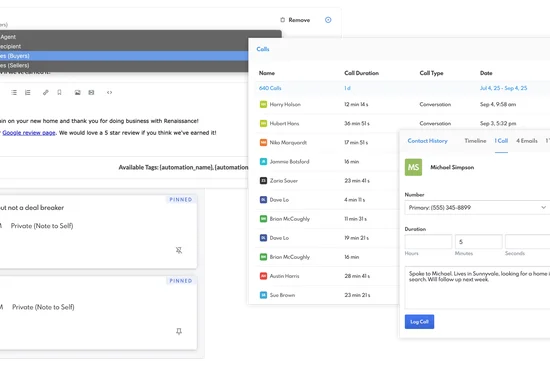Click the embed media icon in editor toolbar
Screen dimensions: 550x366
pos(91,93)
